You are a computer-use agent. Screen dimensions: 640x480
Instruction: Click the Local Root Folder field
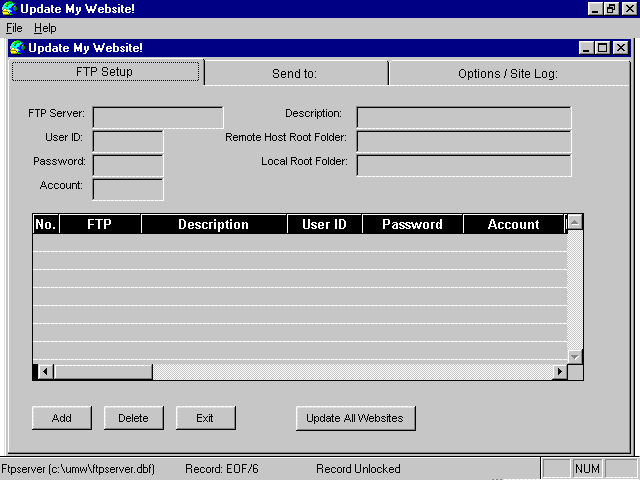(x=464, y=165)
